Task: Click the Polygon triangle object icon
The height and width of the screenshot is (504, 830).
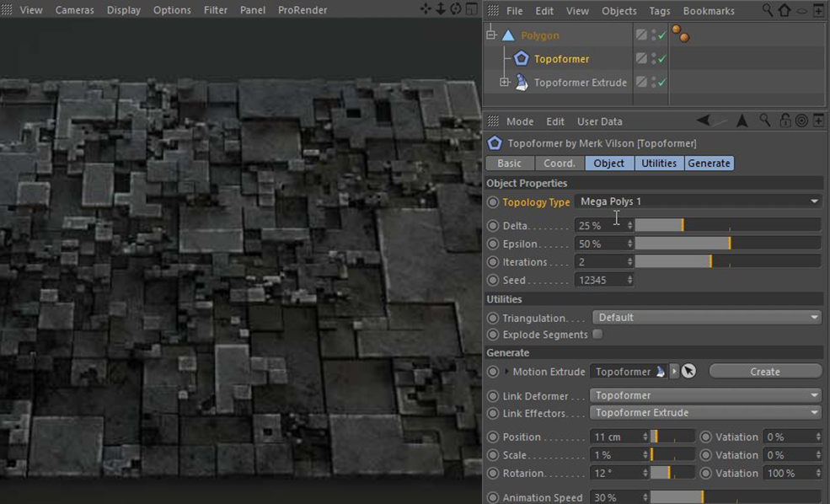Action: (508, 35)
